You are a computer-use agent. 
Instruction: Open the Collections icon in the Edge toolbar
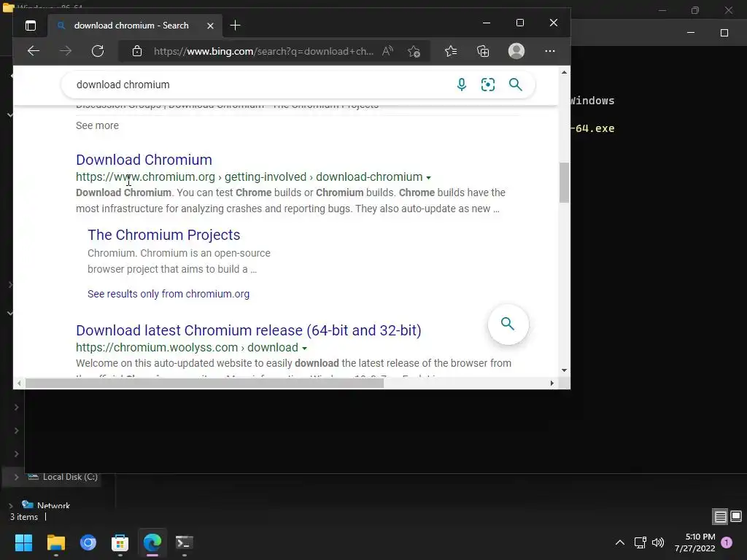[x=483, y=51]
